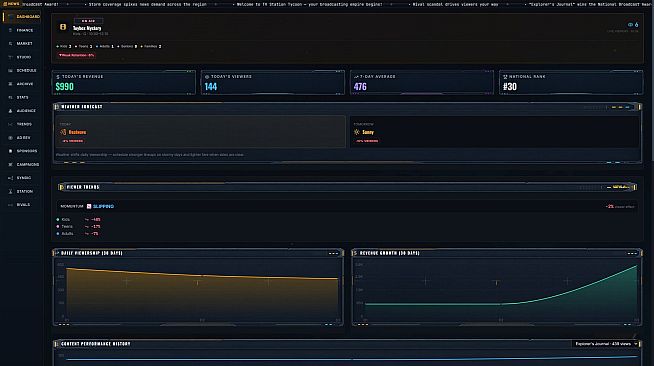654x366 pixels.
Task: Open the Sponsors section
Action: (x=23, y=151)
